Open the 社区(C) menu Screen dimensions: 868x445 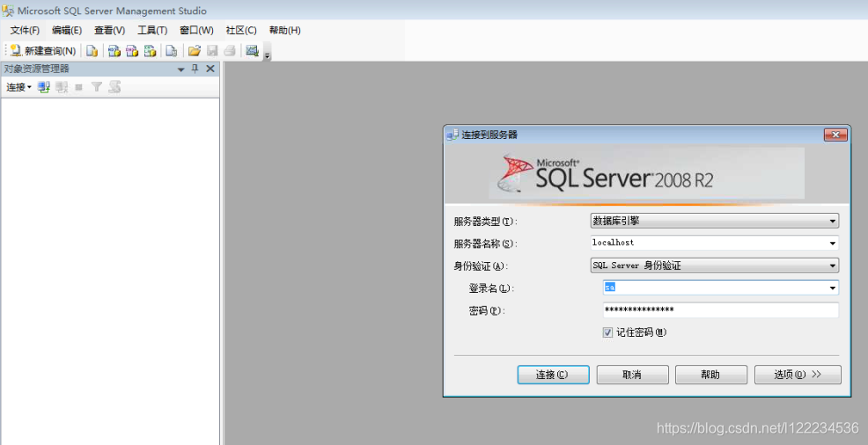[x=241, y=31]
